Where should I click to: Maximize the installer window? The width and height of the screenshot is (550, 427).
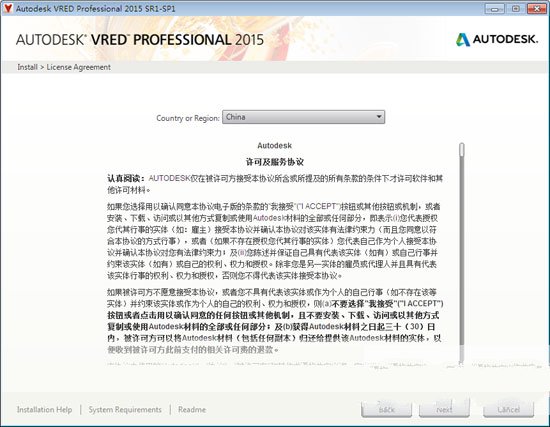[516, 9]
